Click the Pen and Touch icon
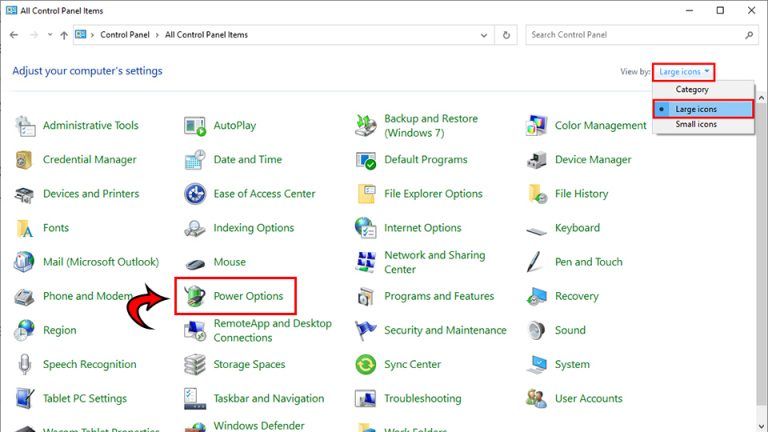Screen dimensions: 768x432 click(535, 262)
